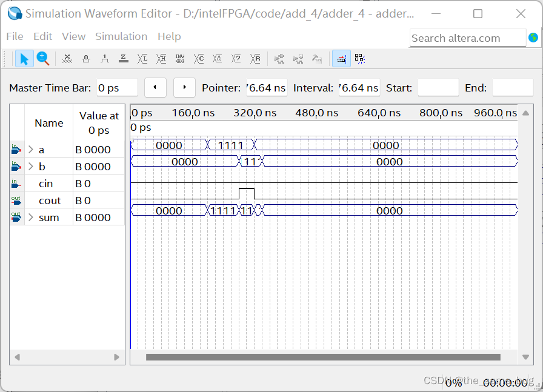Click the waveform horizontal scrollbar thumb
The image size is (543, 392).
pyautogui.click(x=323, y=357)
